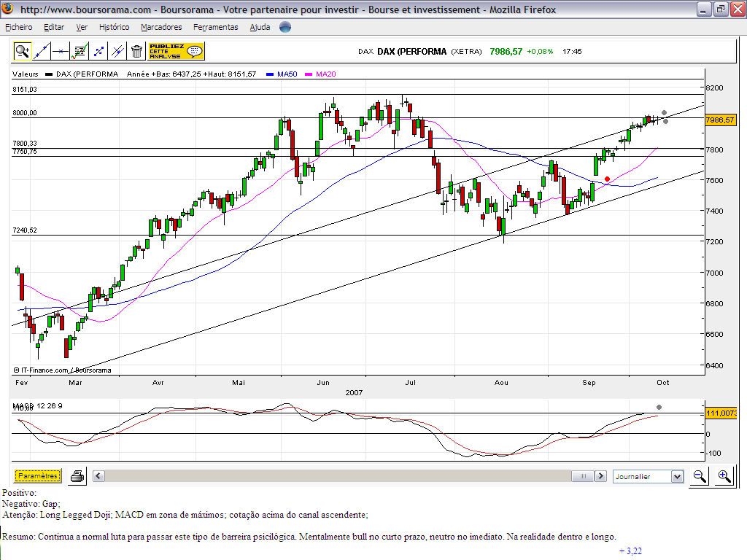747x560 pixels.
Task: Select the horizontal line tool
Action: click(x=61, y=51)
